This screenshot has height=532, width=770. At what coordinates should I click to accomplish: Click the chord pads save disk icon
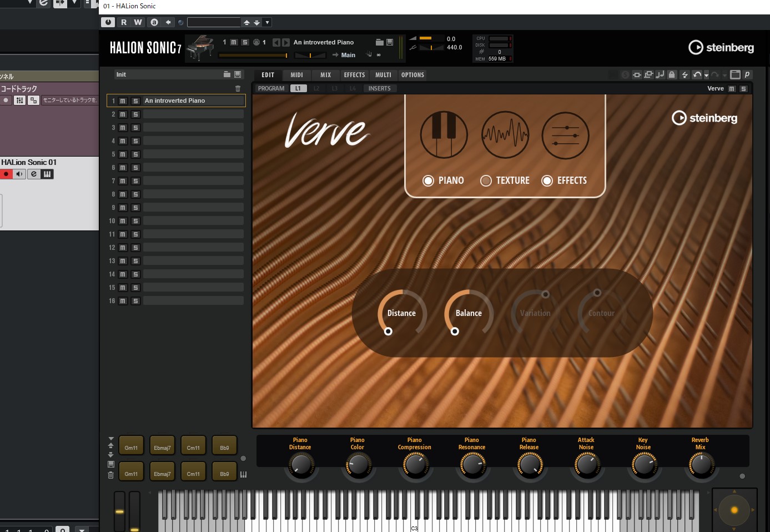[x=110, y=464]
